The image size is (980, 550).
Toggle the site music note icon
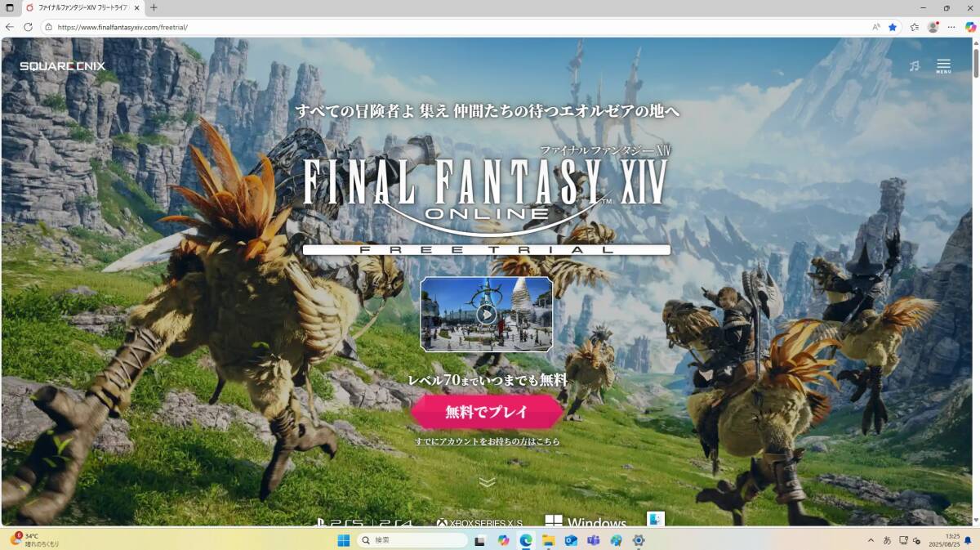tap(914, 65)
